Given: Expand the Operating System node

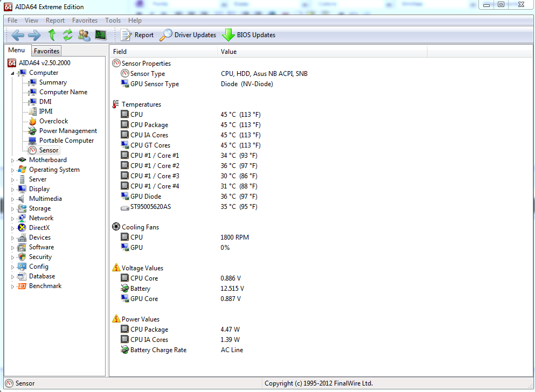Looking at the screenshot, I should (12, 170).
